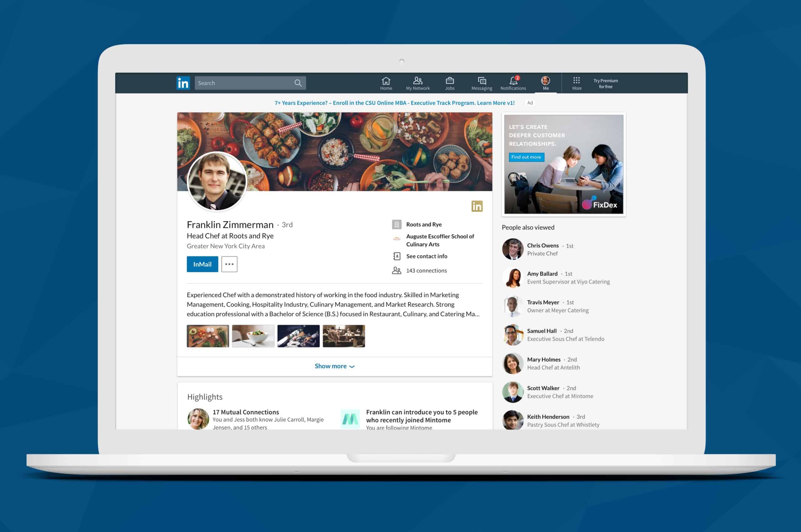Viewport: 801px width, 532px height.
Task: Select the Home tab in navigation
Action: (386, 83)
